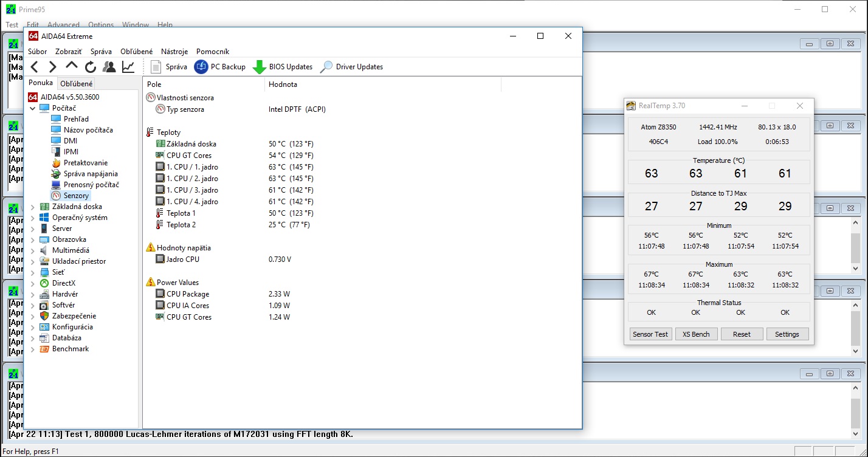
Task: Expand the Operačný systém tree node
Action: pos(33,218)
